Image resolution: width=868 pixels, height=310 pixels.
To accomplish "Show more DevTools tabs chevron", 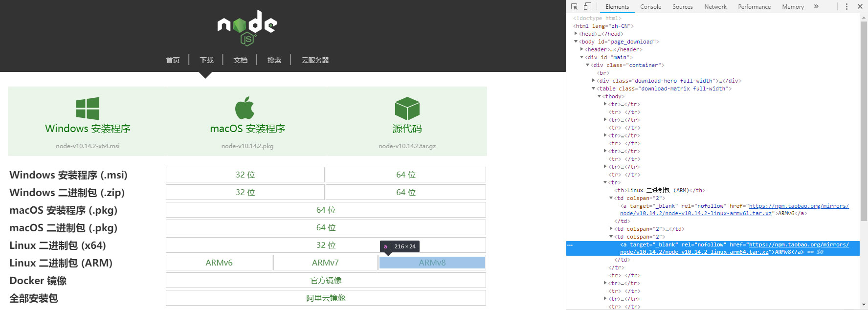I will pos(816,6).
